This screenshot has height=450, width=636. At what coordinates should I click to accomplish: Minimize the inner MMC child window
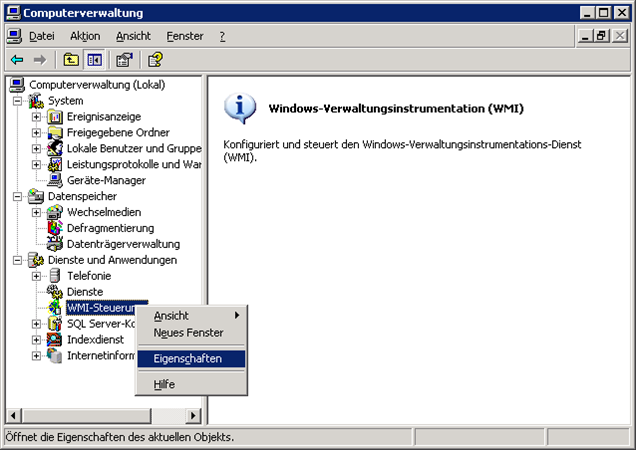click(x=584, y=36)
